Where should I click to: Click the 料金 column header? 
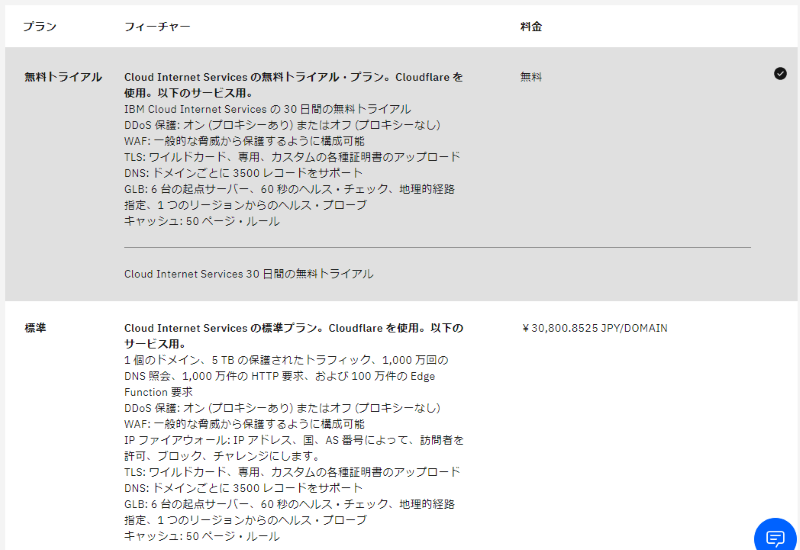(x=531, y=27)
